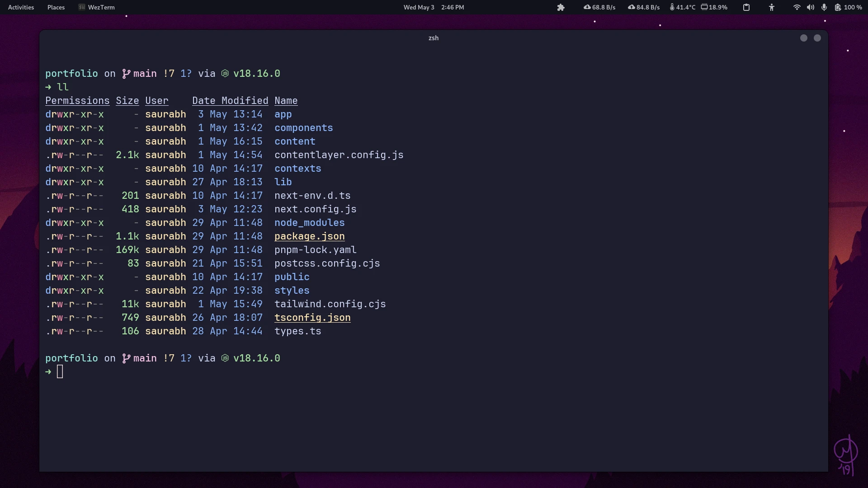Click the Node.js icon in top prompt
868x488 pixels.
pos(225,74)
